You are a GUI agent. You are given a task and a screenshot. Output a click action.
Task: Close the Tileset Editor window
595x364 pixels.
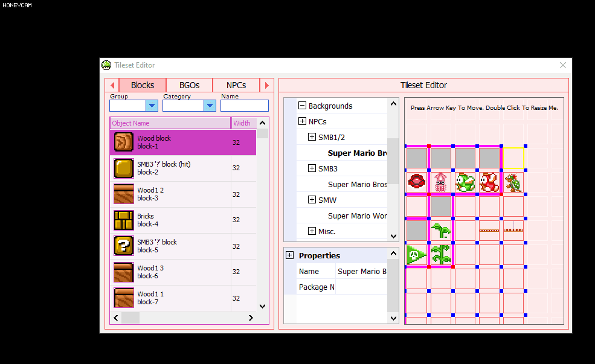point(563,65)
